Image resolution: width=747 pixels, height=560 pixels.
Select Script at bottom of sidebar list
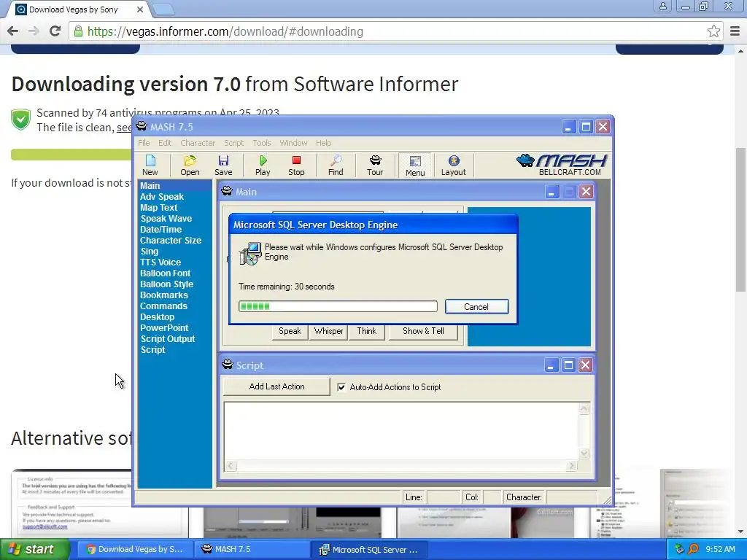click(153, 350)
